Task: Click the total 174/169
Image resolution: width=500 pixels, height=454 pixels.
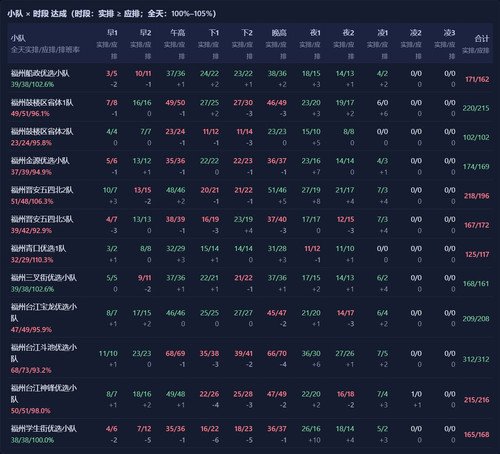Action: [x=476, y=167]
